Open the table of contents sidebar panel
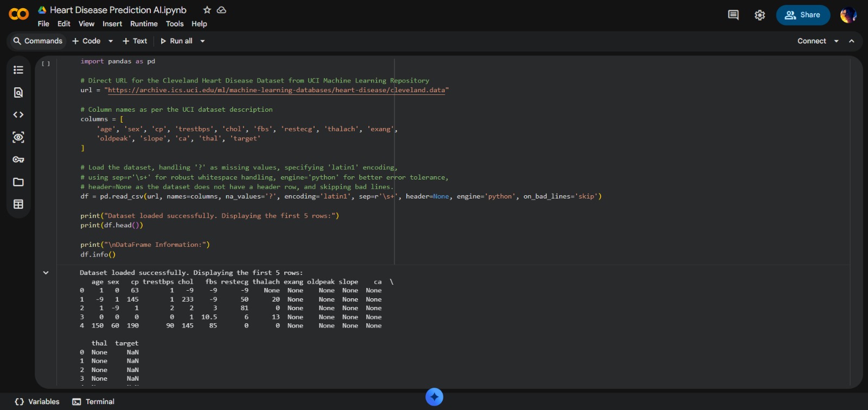 [18, 70]
